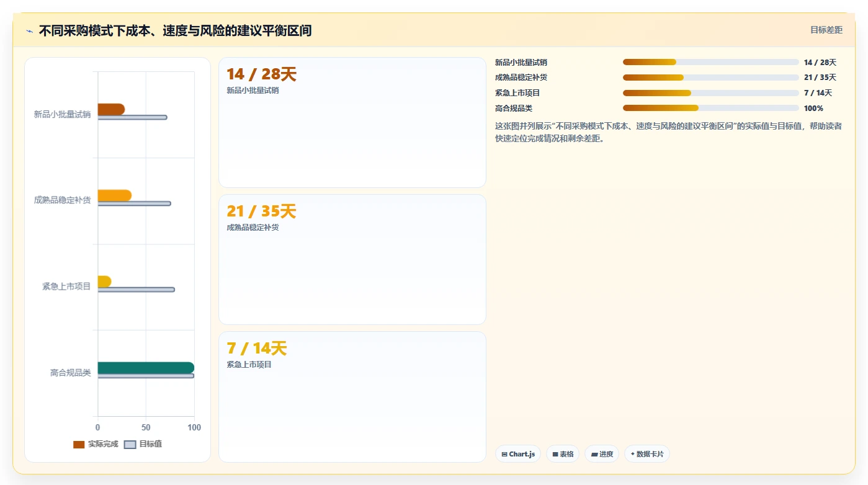Screen dimensions: 868x485
Task: Click the x-axis tick label 50
Action: click(146, 428)
